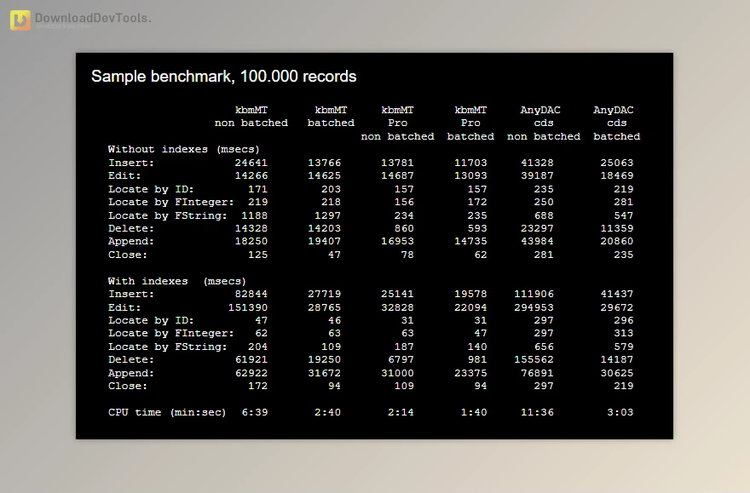The image size is (750, 493).
Task: Pick the Delete value 11359
Action: coord(617,229)
